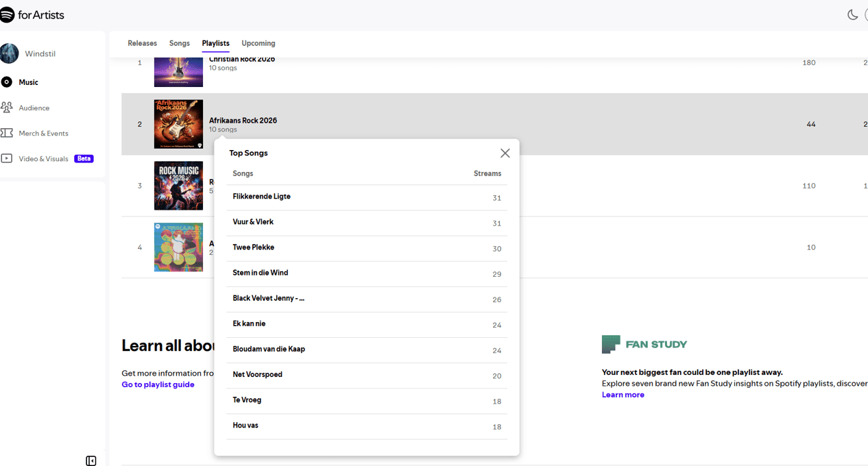Click the Windstil artist avatar
The height and width of the screenshot is (466, 868).
(x=9, y=53)
